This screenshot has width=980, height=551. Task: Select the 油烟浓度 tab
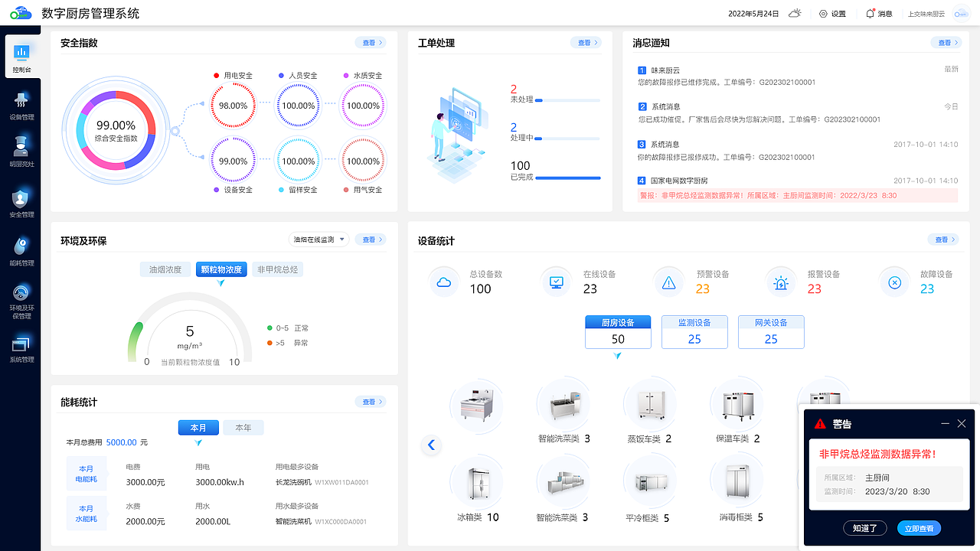(165, 269)
